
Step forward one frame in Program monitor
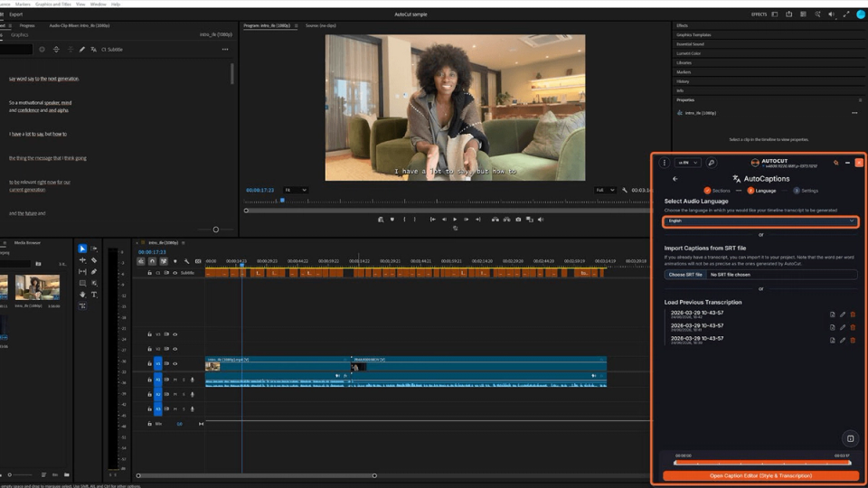point(467,220)
